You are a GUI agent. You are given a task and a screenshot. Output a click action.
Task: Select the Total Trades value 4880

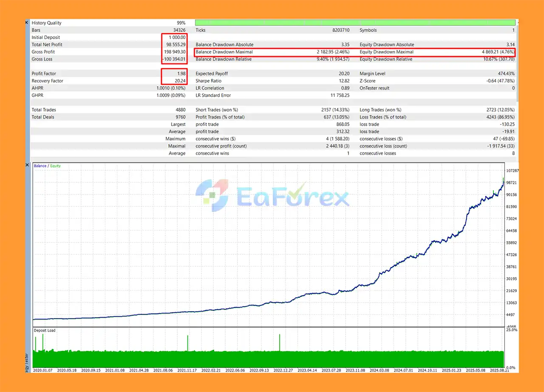point(180,110)
